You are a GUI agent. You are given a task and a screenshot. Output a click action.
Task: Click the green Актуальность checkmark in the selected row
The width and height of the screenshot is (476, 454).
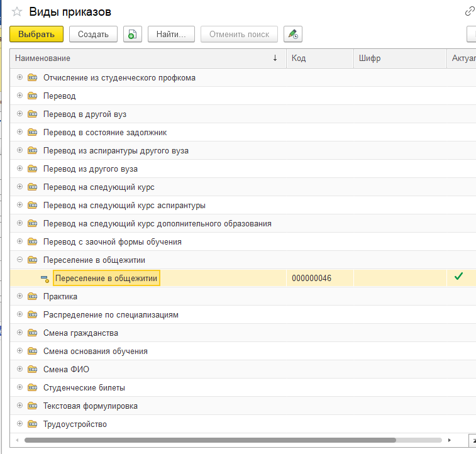pyautogui.click(x=458, y=276)
